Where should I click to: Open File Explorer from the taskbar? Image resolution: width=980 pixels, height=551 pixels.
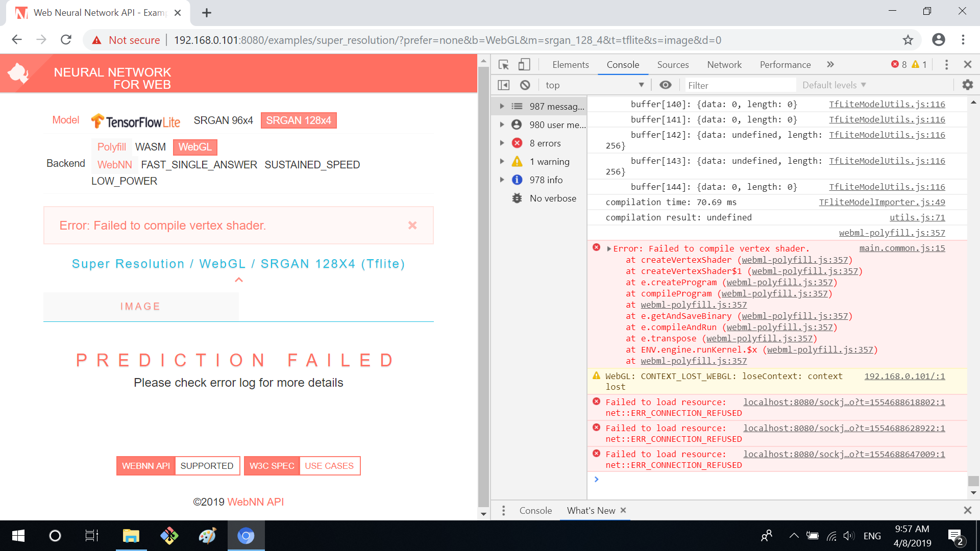click(x=131, y=536)
